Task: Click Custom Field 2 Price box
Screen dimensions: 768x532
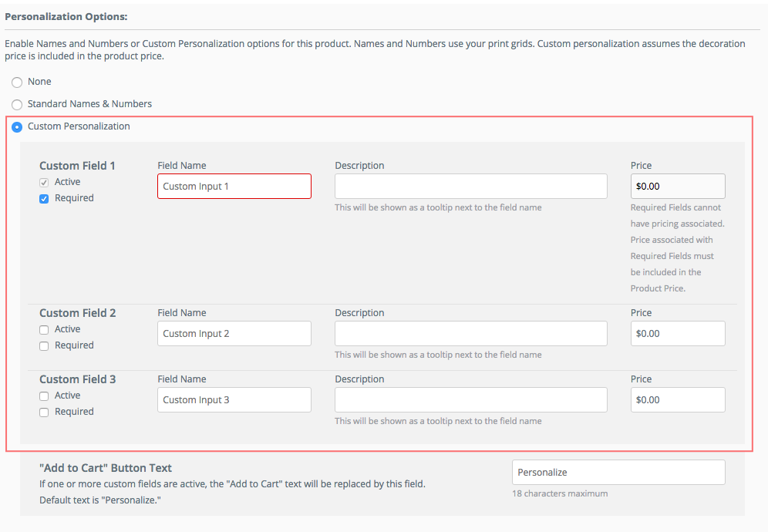Action: tap(678, 334)
